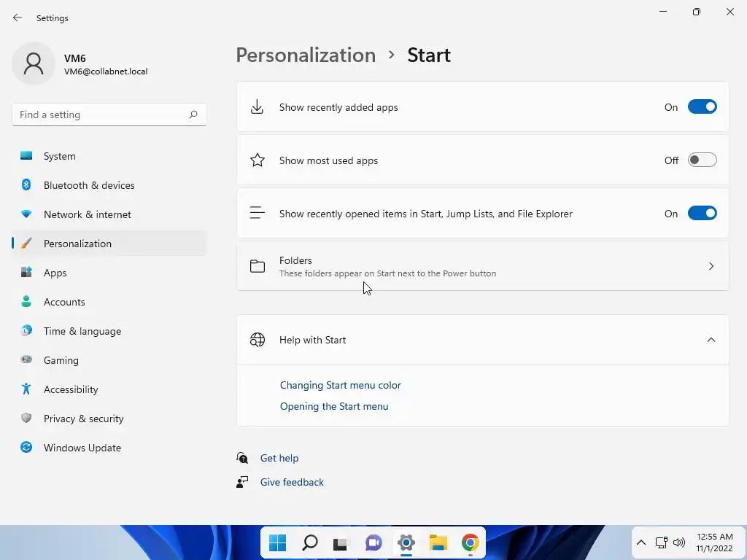
Task: Open Folders settings chevron
Action: [711, 266]
